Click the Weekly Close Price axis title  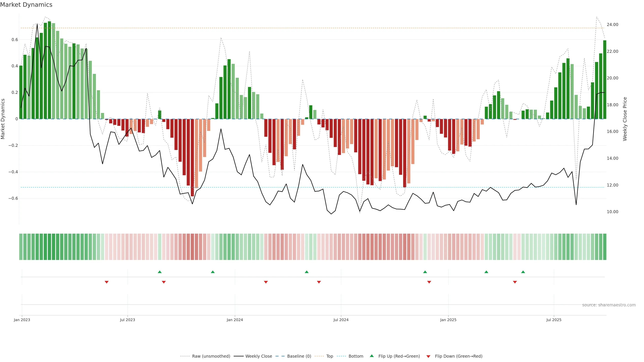tap(625, 119)
